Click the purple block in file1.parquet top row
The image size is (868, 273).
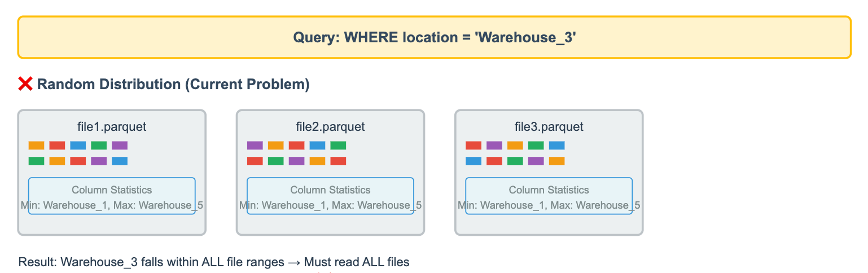click(120, 146)
